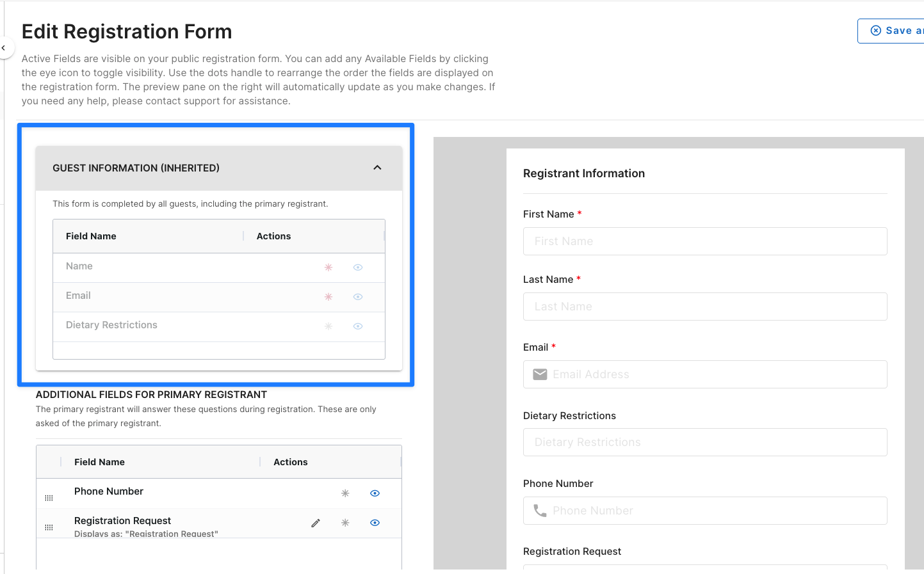This screenshot has width=924, height=574.
Task: Click the Phone Number drag handle
Action: pos(49,498)
